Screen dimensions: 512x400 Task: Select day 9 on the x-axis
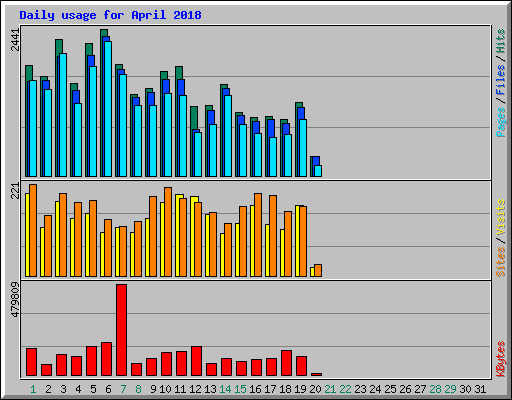point(153,389)
